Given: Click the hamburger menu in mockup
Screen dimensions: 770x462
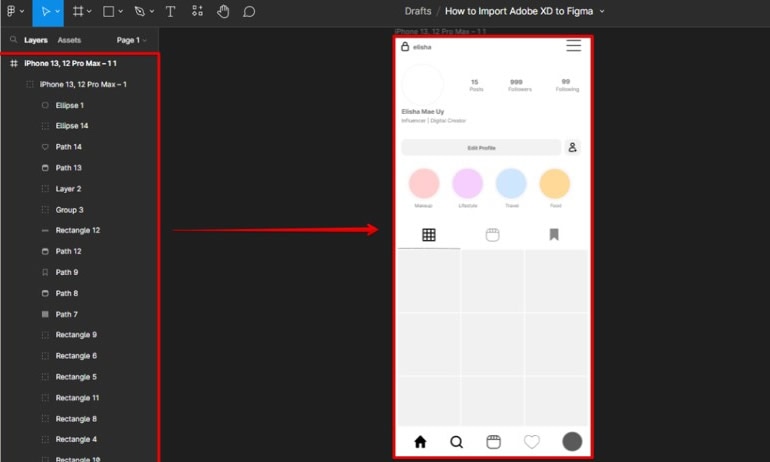Looking at the screenshot, I should click(574, 46).
